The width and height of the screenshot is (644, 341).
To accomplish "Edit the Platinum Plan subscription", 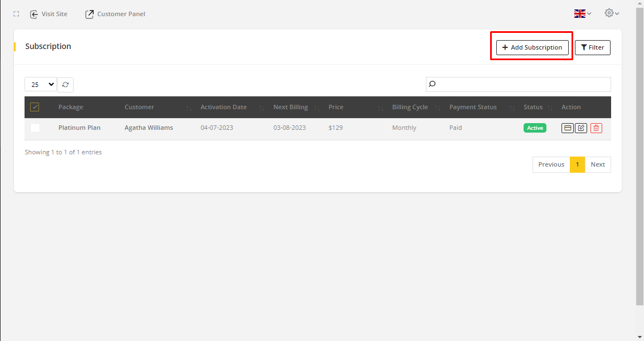I will [581, 128].
